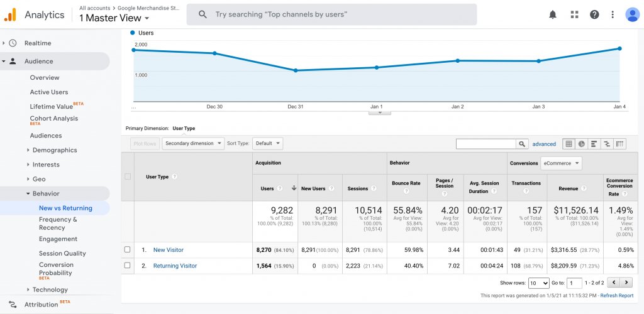The width and height of the screenshot is (644, 314).
Task: Click the Refresh Report link
Action: click(x=617, y=296)
